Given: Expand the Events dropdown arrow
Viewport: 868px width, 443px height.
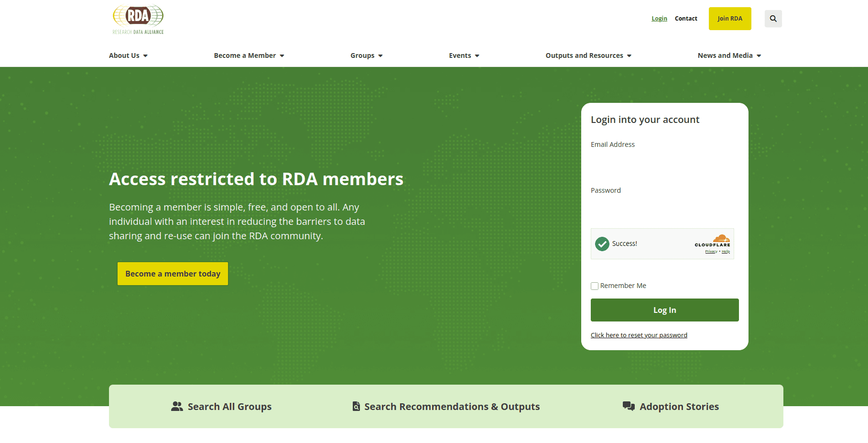Looking at the screenshot, I should [x=477, y=56].
